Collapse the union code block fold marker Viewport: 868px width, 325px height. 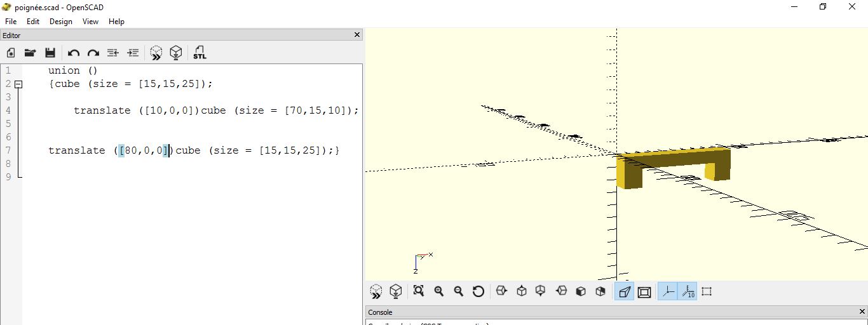[x=18, y=84]
